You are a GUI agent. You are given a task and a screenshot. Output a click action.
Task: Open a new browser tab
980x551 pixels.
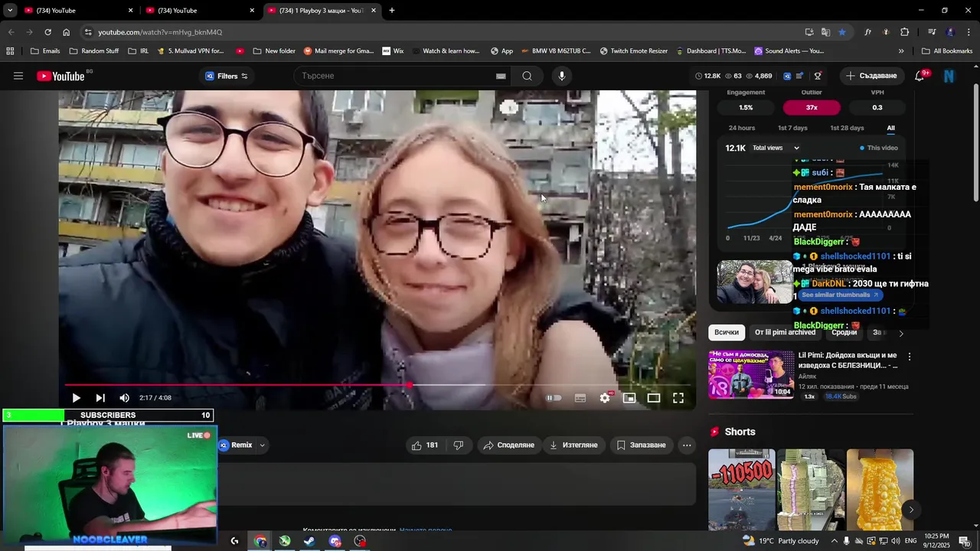click(x=392, y=11)
